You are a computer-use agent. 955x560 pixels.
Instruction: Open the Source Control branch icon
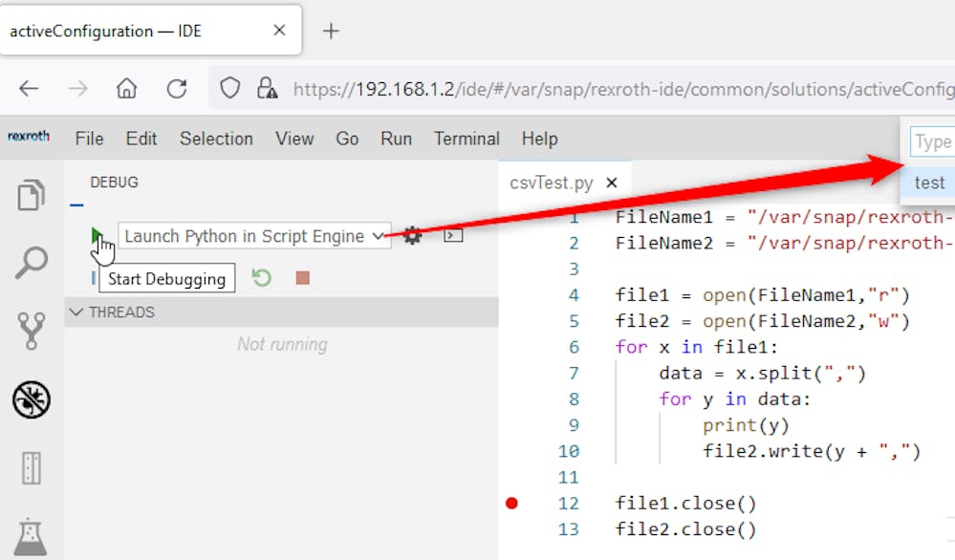coord(32,331)
